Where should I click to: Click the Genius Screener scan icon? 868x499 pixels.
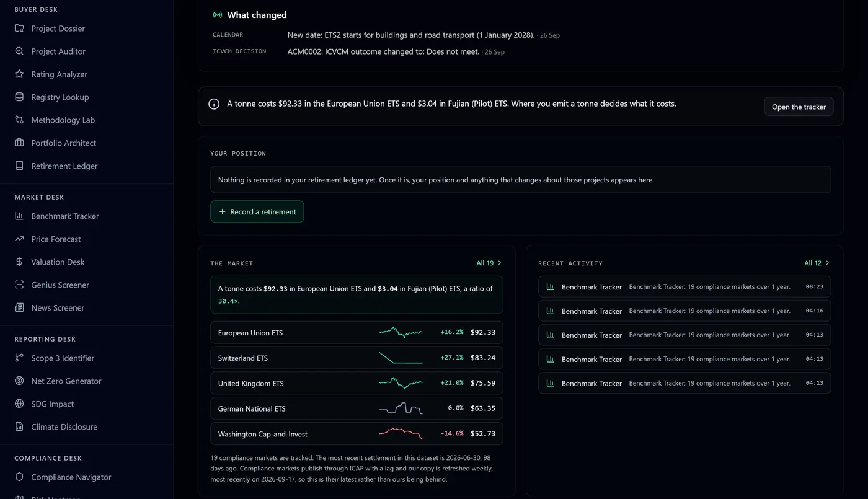tap(19, 285)
